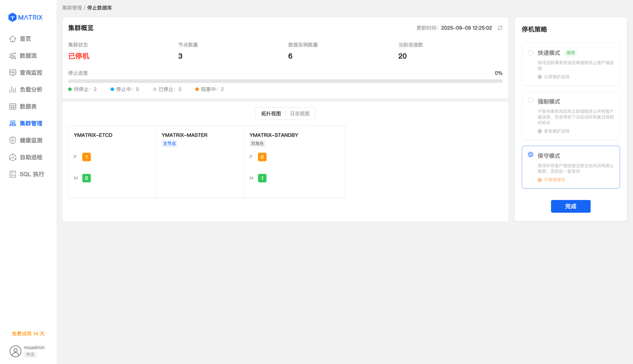
Task: Click the mxadmin username
Action: click(34, 347)
